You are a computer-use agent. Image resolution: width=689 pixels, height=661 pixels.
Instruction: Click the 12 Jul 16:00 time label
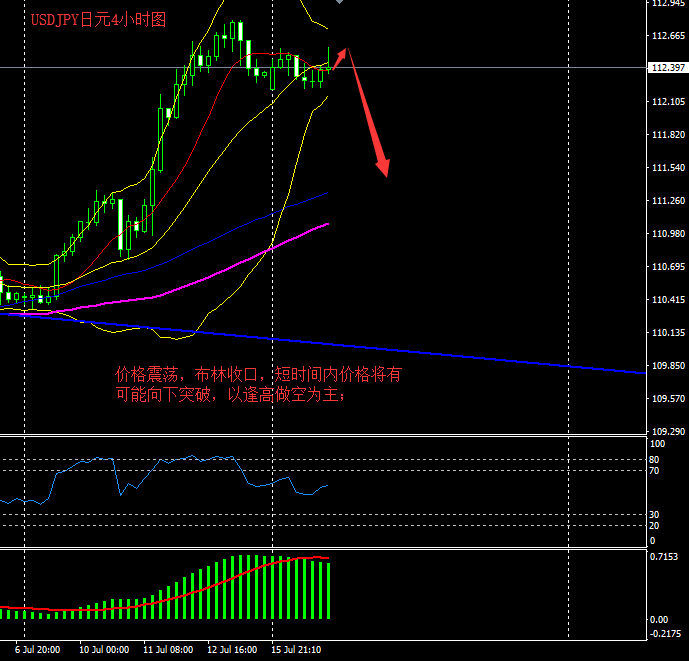click(x=232, y=650)
